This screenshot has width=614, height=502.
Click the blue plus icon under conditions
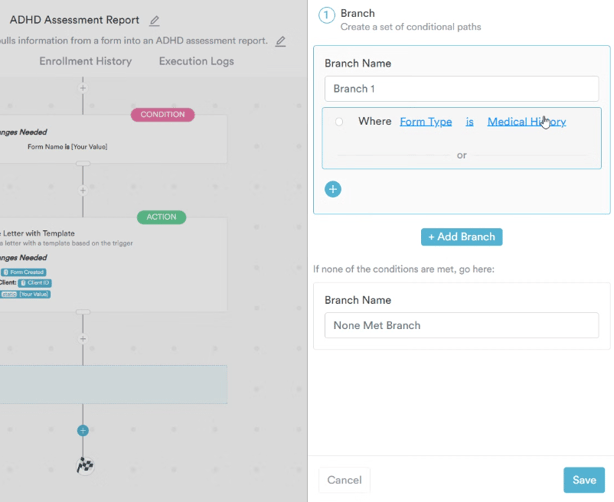point(333,188)
